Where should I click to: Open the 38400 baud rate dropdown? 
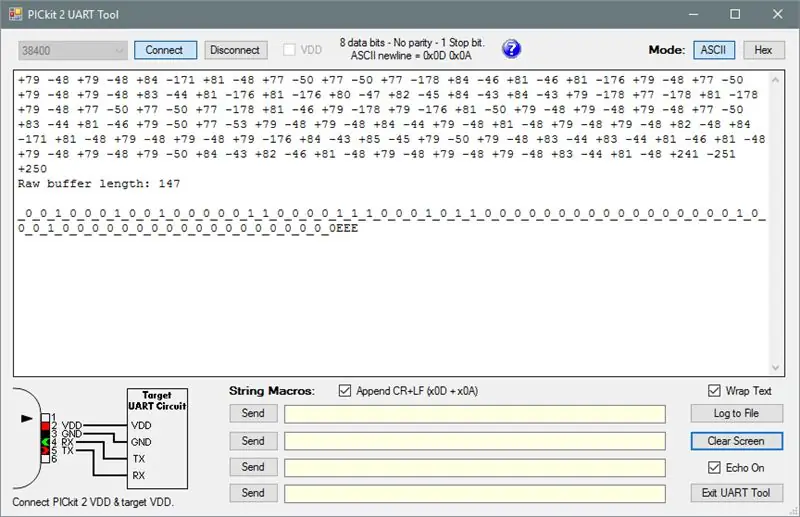pos(73,51)
